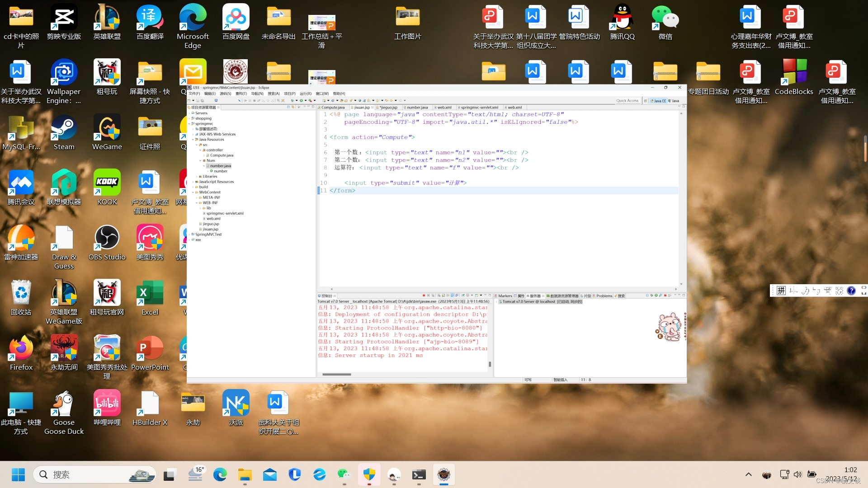This screenshot has height=488, width=868.
Task: Open Steam from the desktop
Action: coord(64,132)
